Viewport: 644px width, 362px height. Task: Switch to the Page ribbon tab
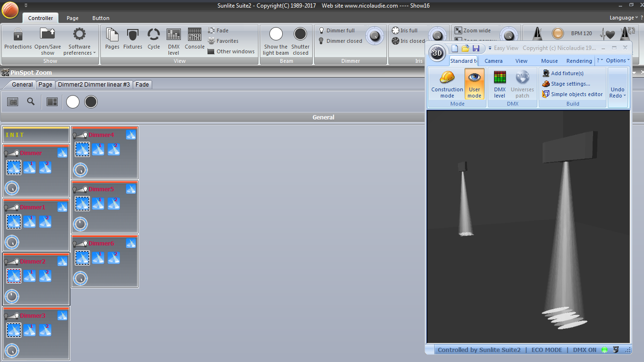pyautogui.click(x=72, y=18)
